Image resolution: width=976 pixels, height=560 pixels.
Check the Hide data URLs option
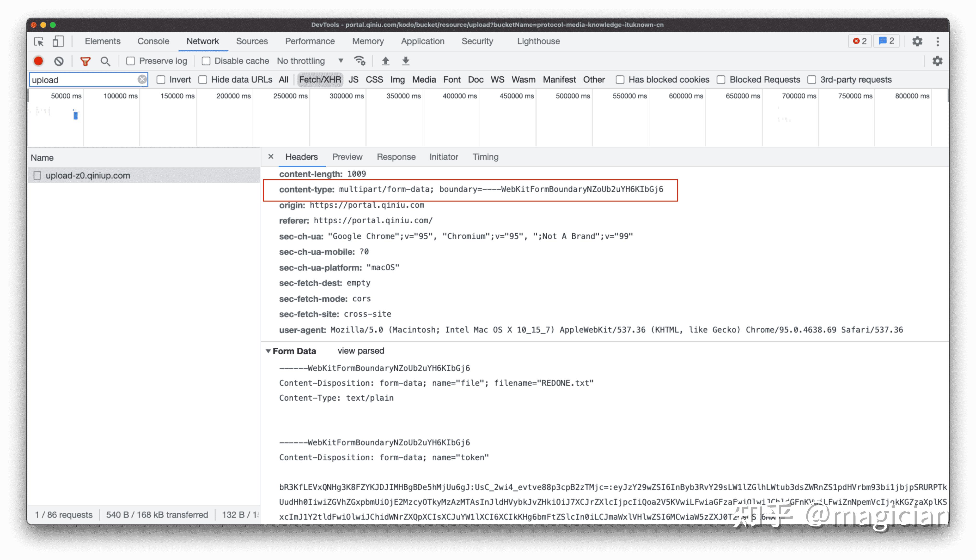203,80
